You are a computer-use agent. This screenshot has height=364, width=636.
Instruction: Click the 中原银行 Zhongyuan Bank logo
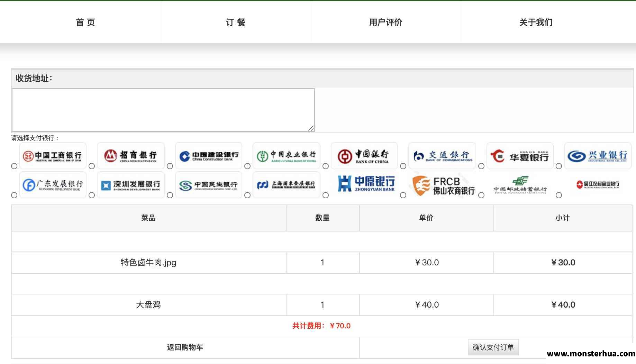coord(366,183)
